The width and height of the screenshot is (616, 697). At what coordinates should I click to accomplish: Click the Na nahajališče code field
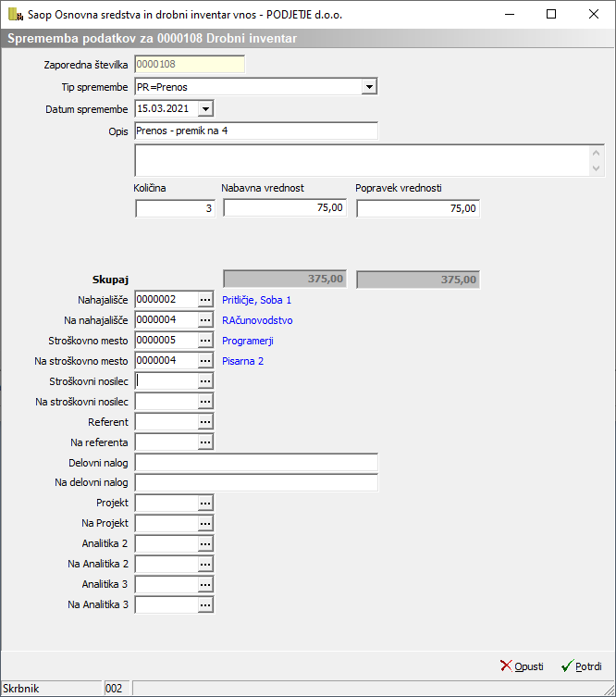(x=166, y=320)
